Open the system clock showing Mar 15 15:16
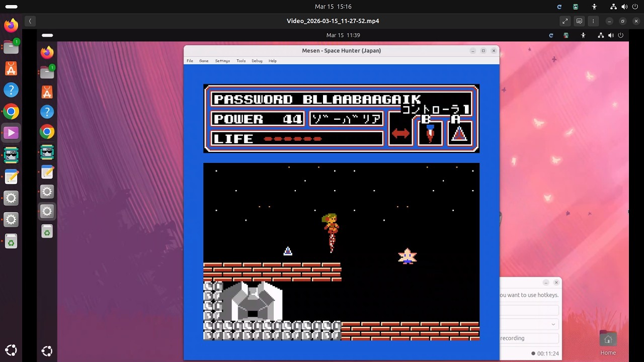This screenshot has height=362, width=644. [333, 7]
